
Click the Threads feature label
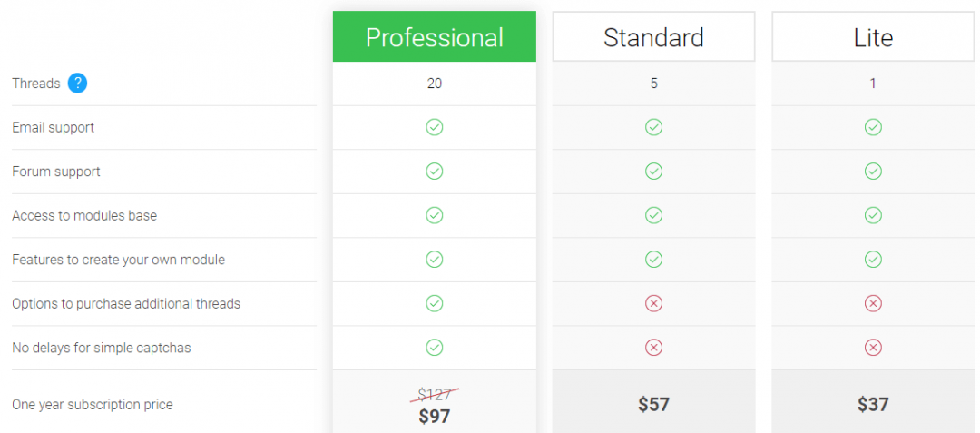36,84
